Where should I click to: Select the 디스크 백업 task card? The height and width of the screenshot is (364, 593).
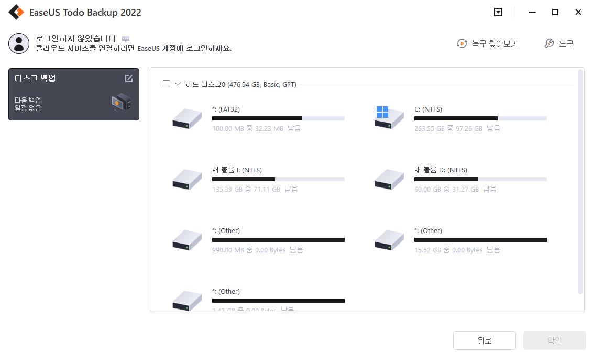pos(74,94)
